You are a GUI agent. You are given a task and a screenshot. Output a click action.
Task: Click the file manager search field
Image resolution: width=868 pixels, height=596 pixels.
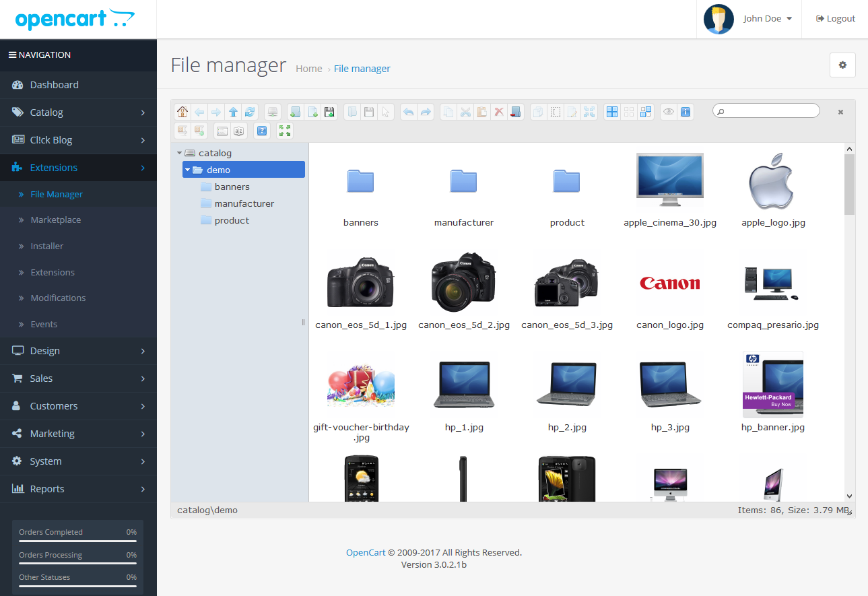766,111
